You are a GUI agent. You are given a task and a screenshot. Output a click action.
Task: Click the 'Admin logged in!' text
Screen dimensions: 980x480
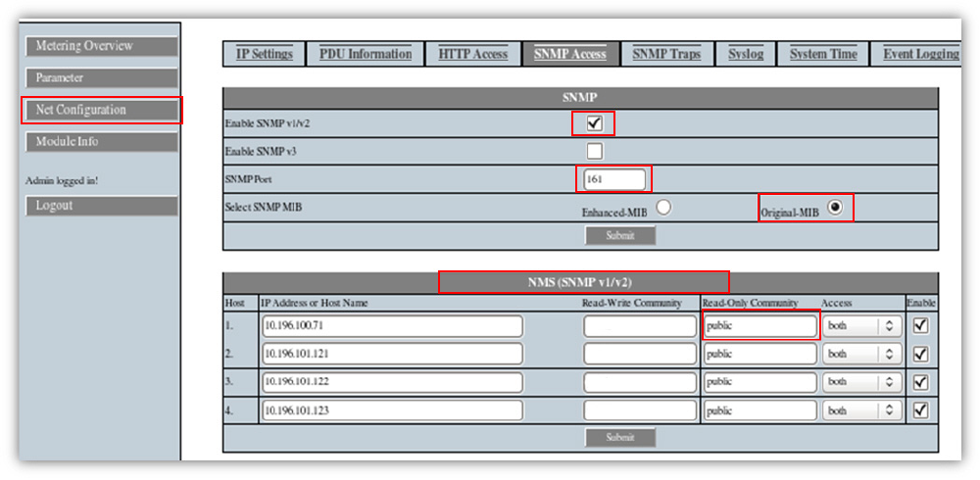61,180
